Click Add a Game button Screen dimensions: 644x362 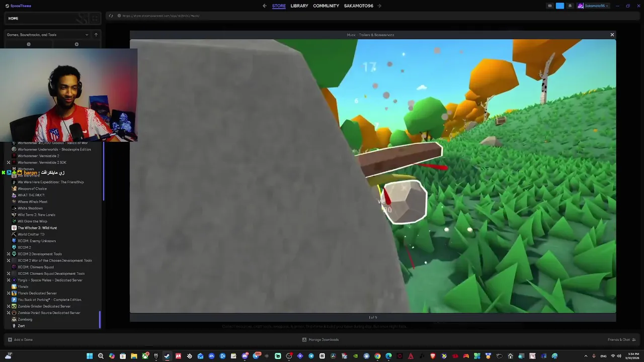pyautogui.click(x=20, y=339)
